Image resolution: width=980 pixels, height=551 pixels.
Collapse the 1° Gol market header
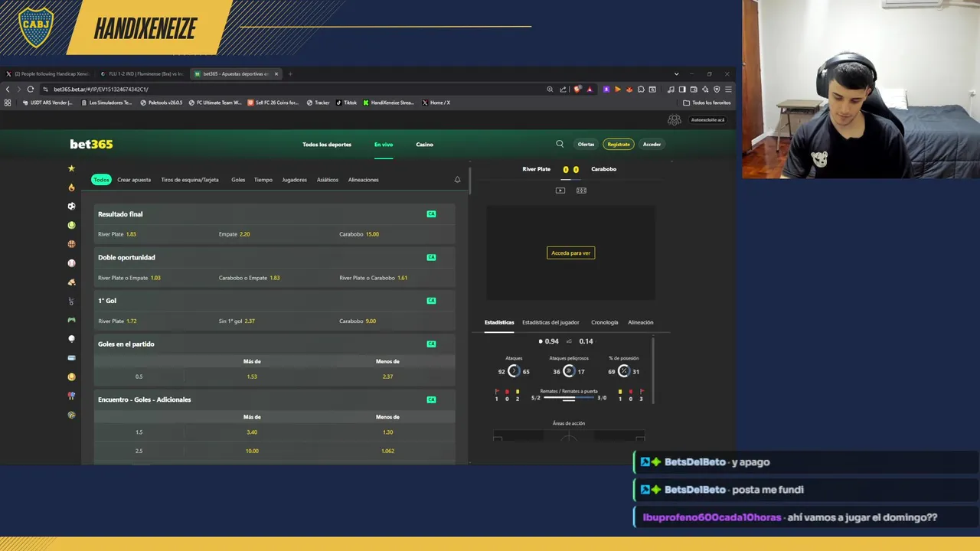tap(275, 301)
